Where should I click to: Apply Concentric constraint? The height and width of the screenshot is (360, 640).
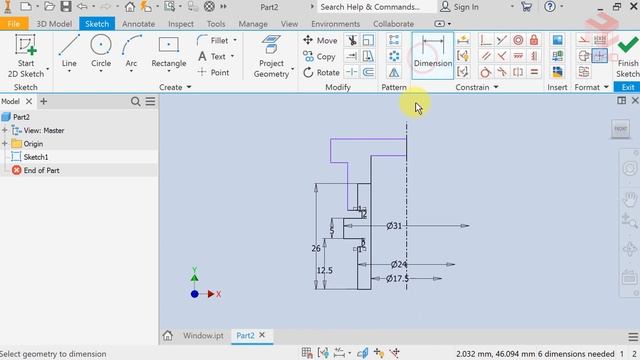click(x=518, y=40)
